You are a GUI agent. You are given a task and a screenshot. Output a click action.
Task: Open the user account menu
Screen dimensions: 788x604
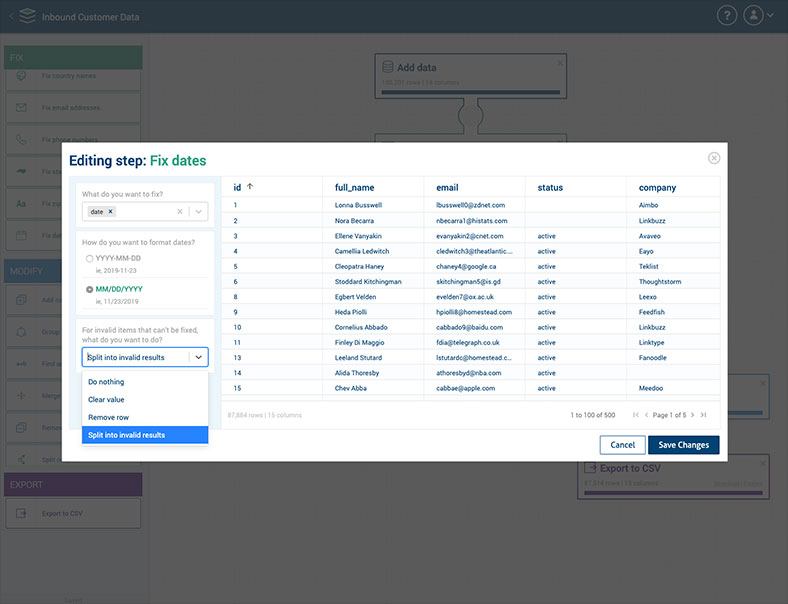pyautogui.click(x=757, y=16)
